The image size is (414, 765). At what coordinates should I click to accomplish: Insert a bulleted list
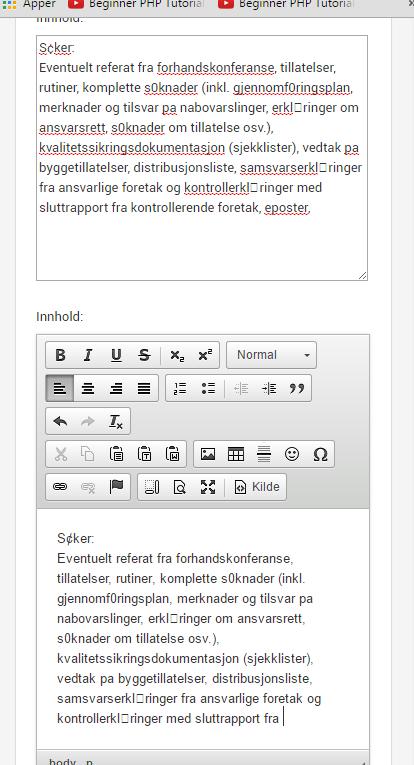click(x=208, y=388)
